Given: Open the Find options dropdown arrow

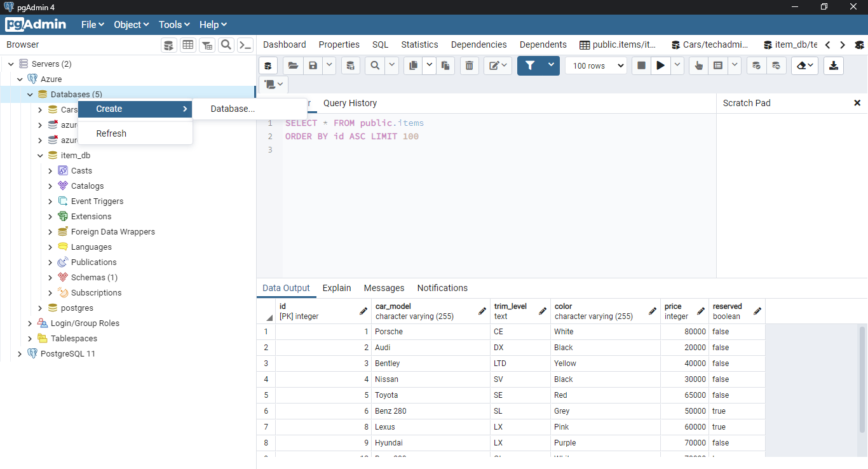Looking at the screenshot, I should [391, 65].
